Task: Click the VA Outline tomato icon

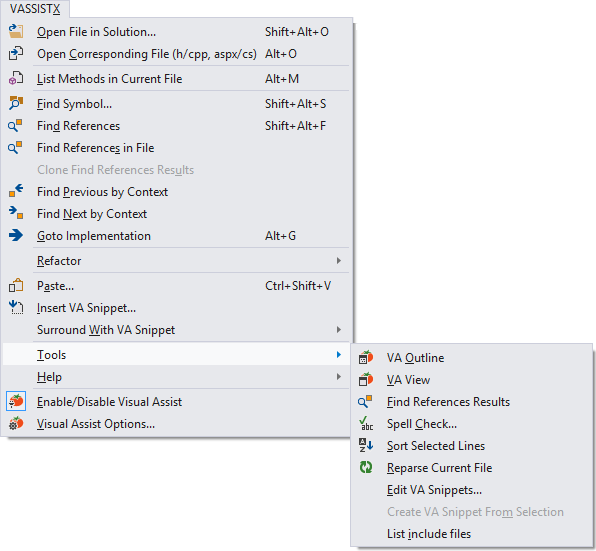Action: point(366,358)
